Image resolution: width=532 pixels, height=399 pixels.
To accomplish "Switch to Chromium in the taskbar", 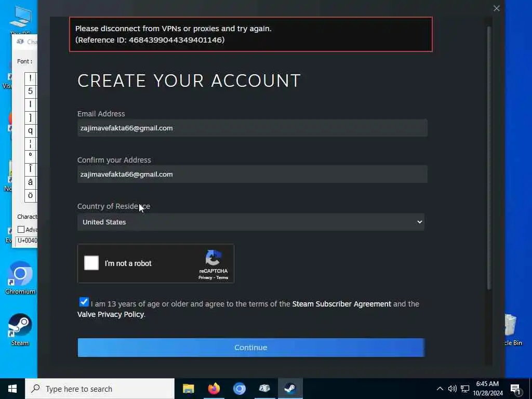I will pyautogui.click(x=239, y=389).
